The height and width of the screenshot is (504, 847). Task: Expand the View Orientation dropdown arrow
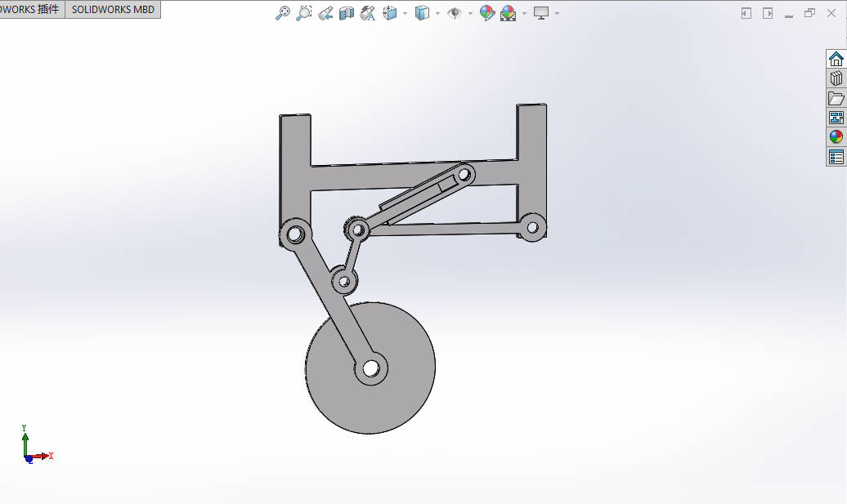click(406, 14)
